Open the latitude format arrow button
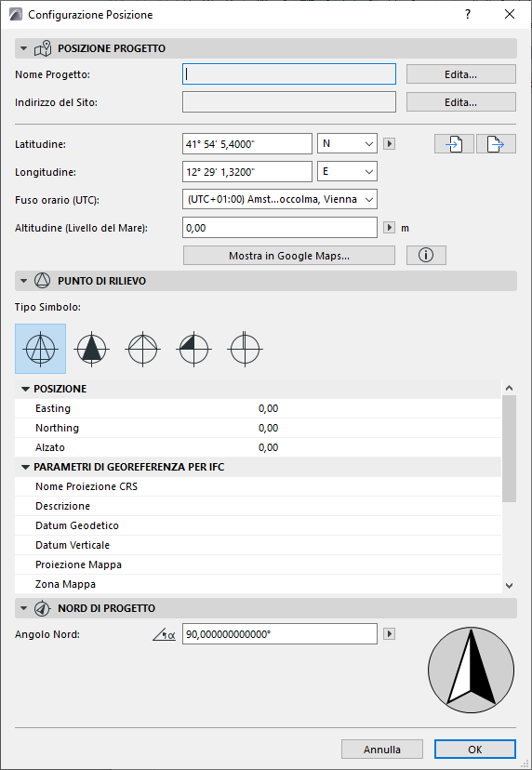The height and width of the screenshot is (770, 532). pyautogui.click(x=389, y=144)
